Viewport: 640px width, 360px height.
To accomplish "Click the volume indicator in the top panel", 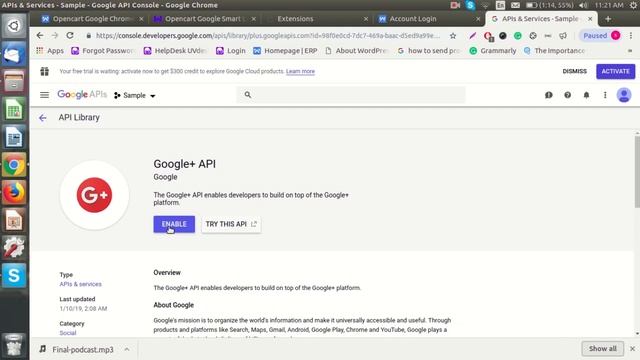I will (583, 5).
